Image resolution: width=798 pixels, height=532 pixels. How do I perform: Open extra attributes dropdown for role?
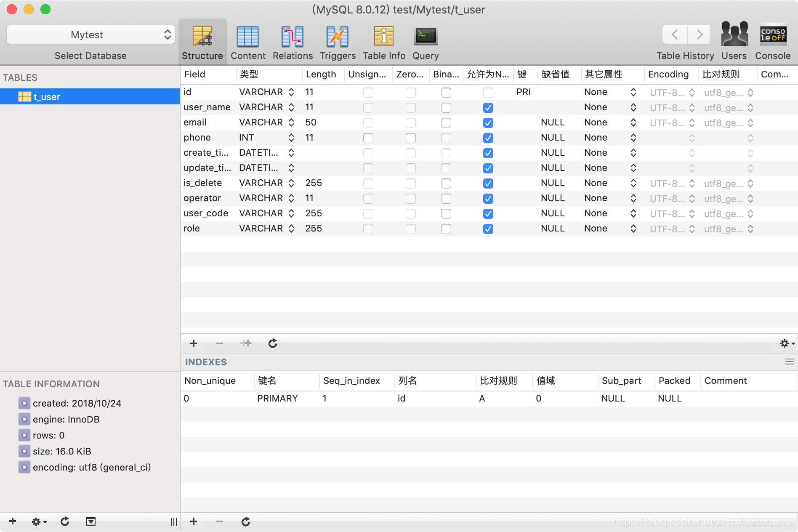point(610,229)
